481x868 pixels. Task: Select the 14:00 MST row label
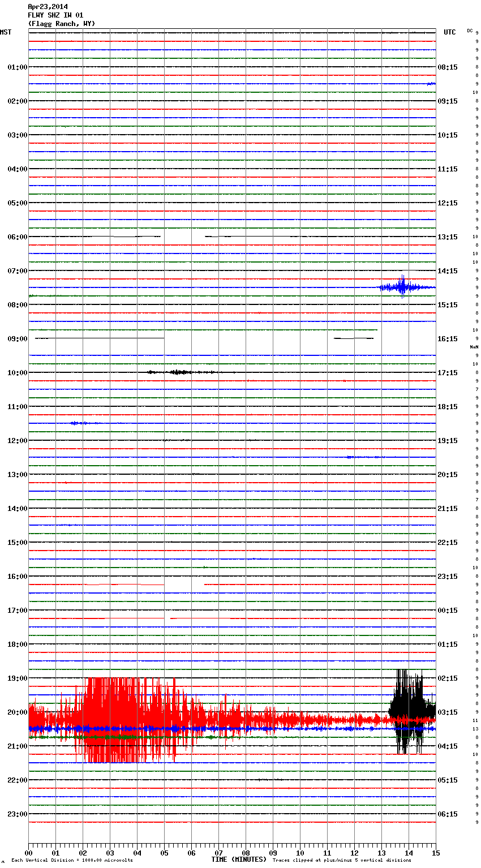17,509
